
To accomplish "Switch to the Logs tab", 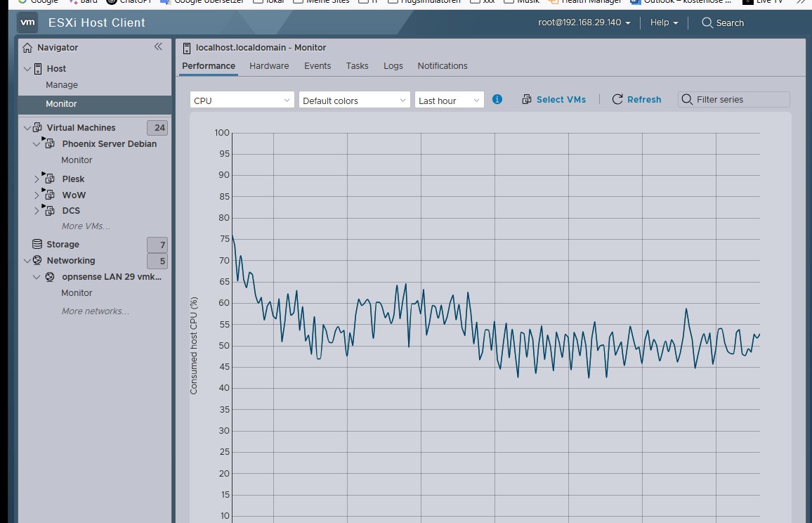I will (x=393, y=65).
